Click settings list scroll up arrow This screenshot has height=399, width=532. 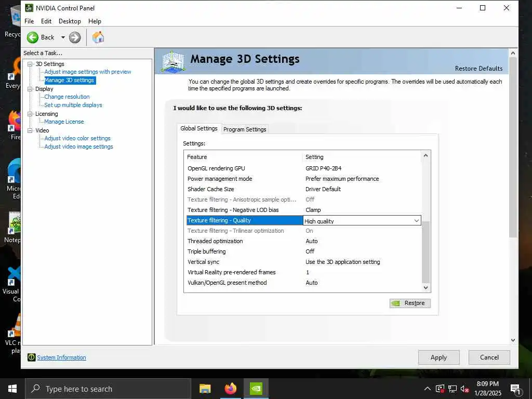[x=426, y=155]
